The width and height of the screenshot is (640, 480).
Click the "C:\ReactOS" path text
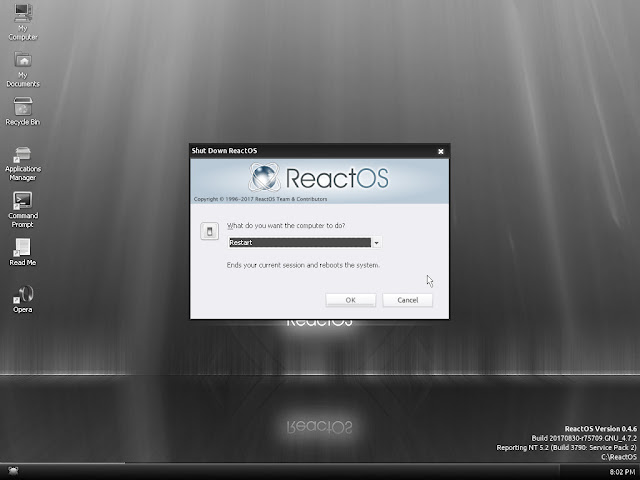pos(619,457)
